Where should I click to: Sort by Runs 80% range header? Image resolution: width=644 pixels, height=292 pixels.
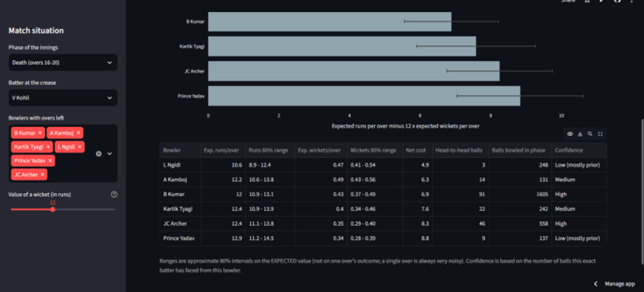click(270, 150)
